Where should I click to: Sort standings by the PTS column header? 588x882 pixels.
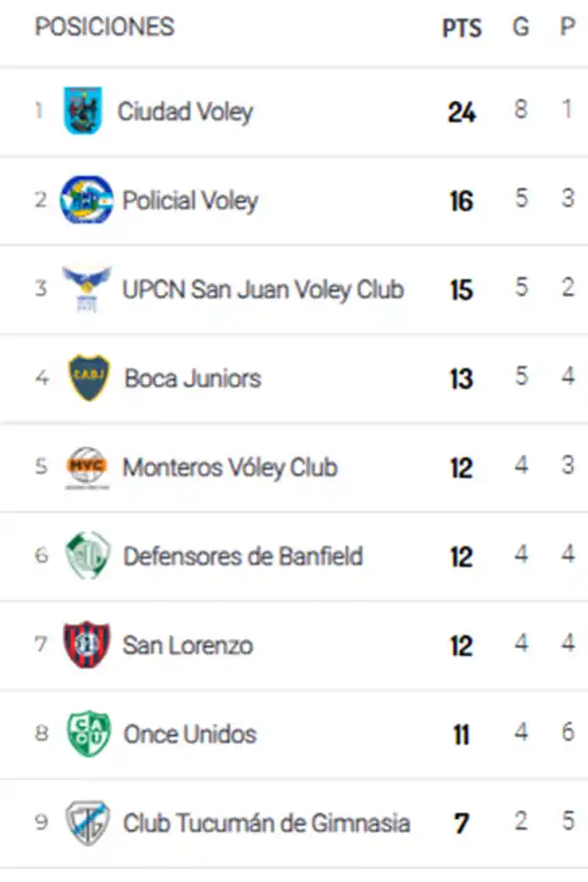461,28
